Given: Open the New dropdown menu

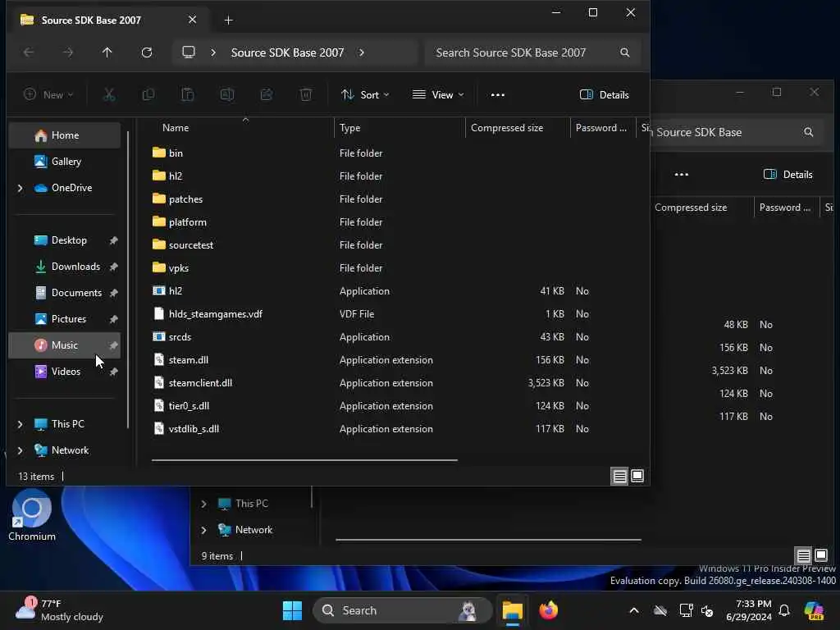Looking at the screenshot, I should (48, 95).
